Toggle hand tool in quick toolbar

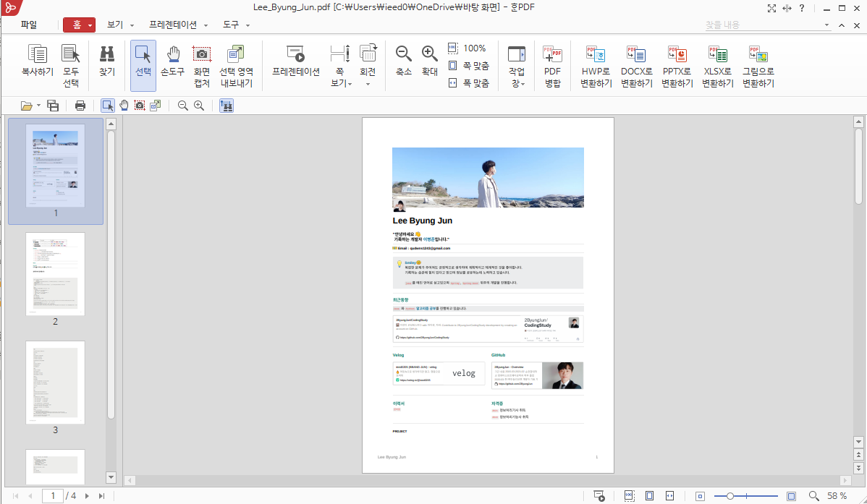[124, 106]
